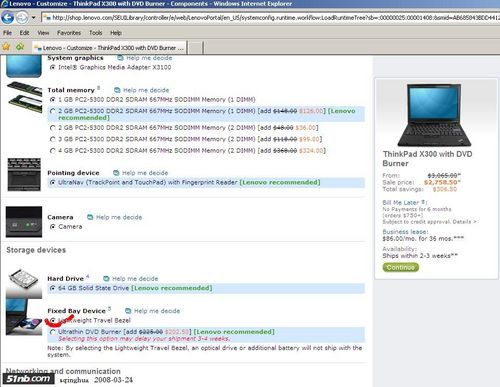
Task: Click Help me decide for System graphics
Action: coord(149,58)
